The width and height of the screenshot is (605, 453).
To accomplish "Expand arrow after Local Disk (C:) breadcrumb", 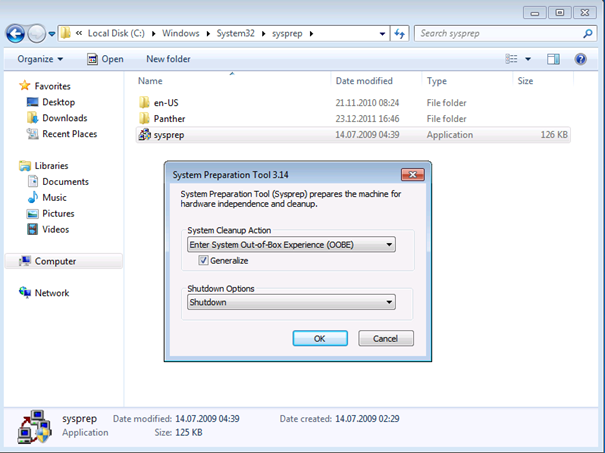I will click(153, 34).
